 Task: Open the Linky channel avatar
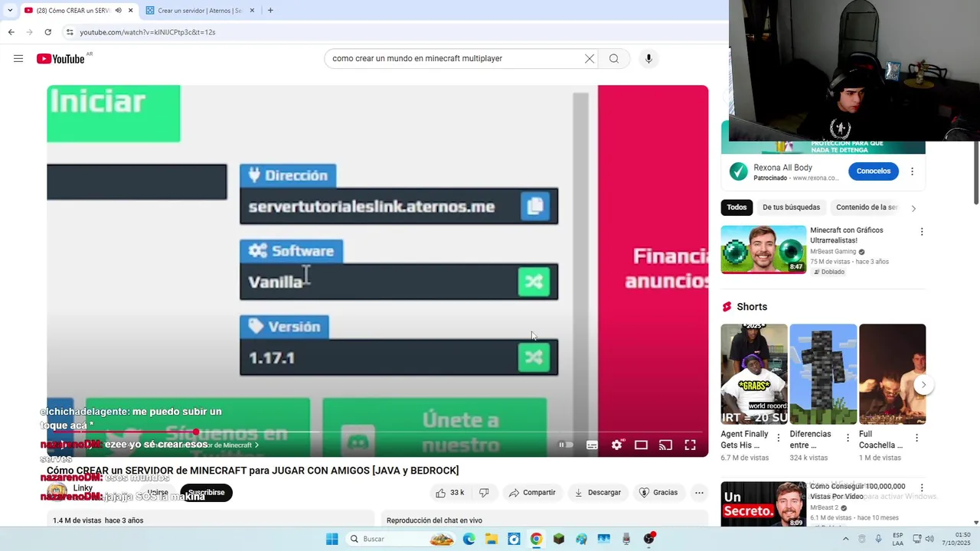tap(57, 492)
